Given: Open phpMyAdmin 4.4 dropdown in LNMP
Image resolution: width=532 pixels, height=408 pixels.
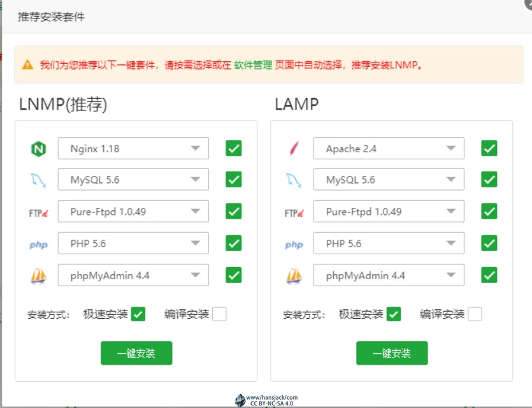Looking at the screenshot, I should coord(133,275).
